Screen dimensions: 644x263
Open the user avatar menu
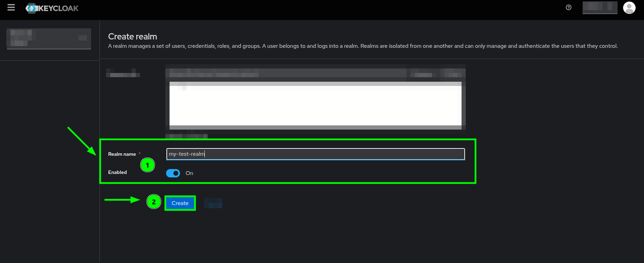pyautogui.click(x=629, y=8)
